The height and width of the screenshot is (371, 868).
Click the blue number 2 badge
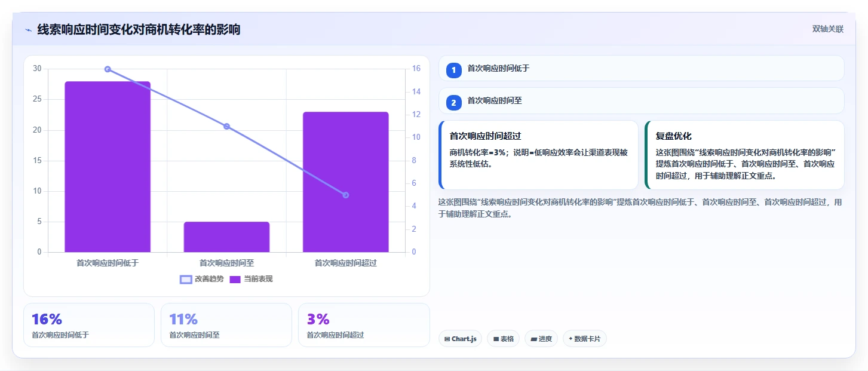click(x=453, y=103)
